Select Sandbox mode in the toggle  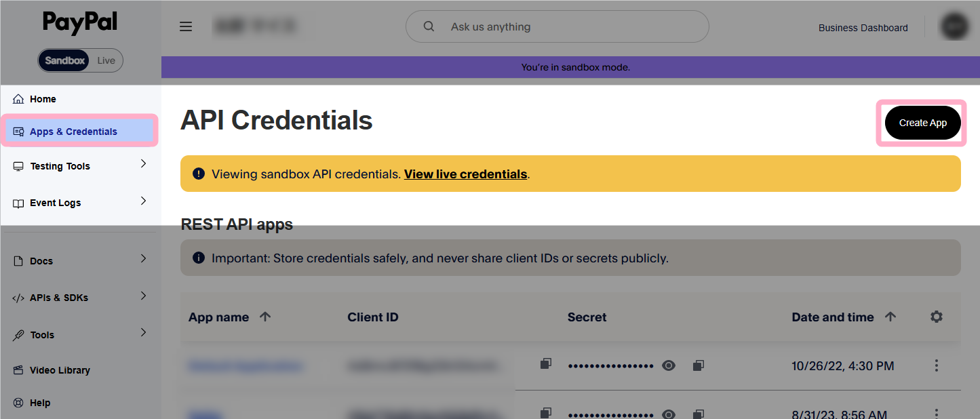65,60
